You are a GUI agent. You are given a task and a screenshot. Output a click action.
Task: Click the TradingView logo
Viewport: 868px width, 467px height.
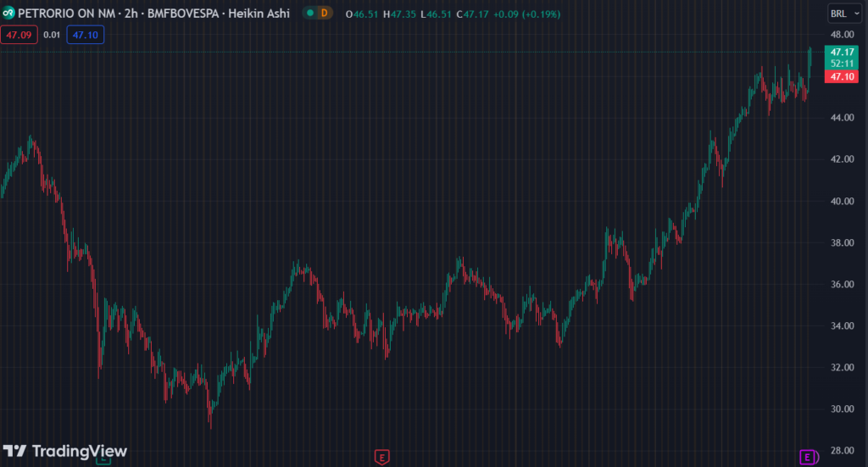pos(65,451)
